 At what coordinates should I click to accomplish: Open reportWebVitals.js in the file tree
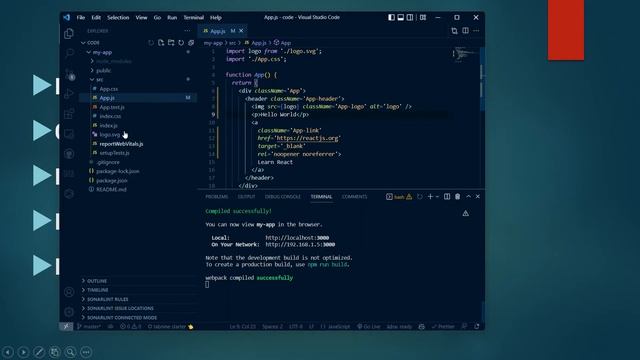click(x=121, y=144)
